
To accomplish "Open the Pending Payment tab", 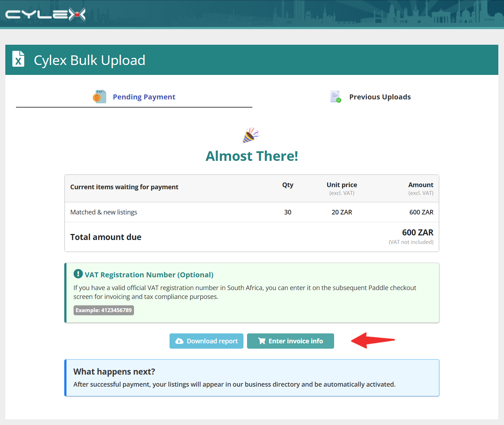I will click(134, 97).
